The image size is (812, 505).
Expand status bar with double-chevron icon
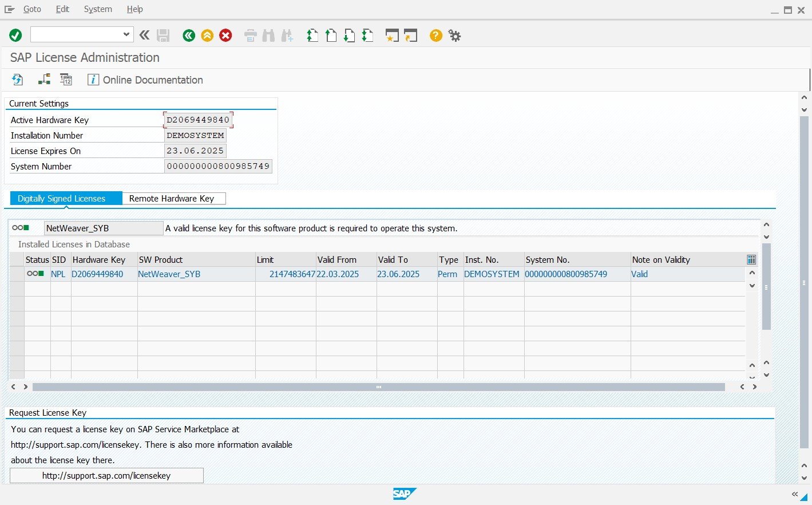[x=795, y=494]
